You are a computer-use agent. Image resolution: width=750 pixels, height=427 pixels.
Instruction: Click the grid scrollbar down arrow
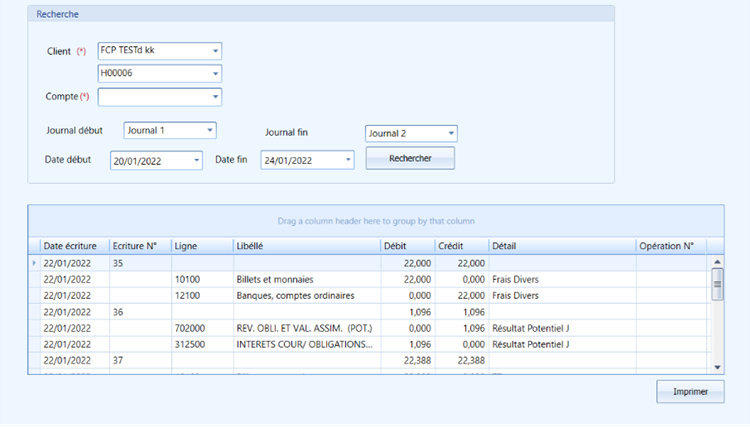tap(717, 367)
